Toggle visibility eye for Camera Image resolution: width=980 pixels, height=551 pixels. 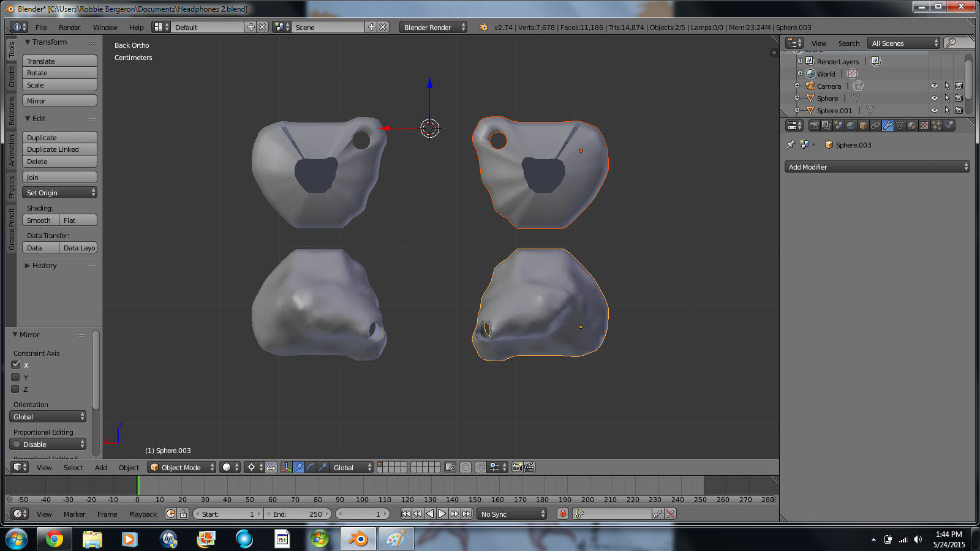935,86
